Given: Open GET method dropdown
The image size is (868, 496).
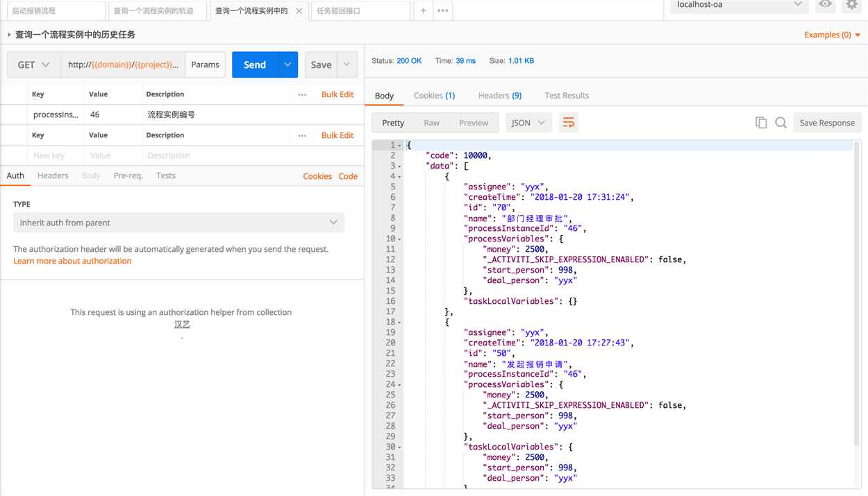Looking at the screenshot, I should click(34, 65).
